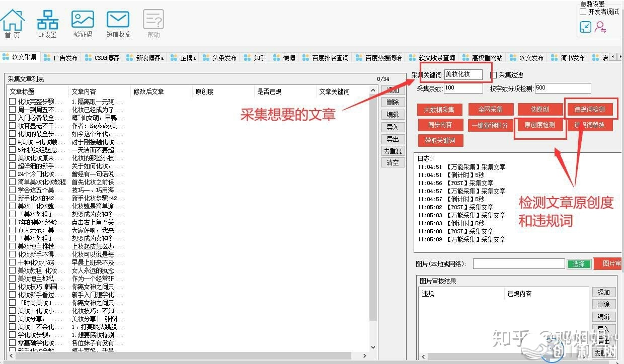The height and width of the screenshot is (364, 624).
Task: Click 导出 beside the article list
Action: pyautogui.click(x=393, y=139)
